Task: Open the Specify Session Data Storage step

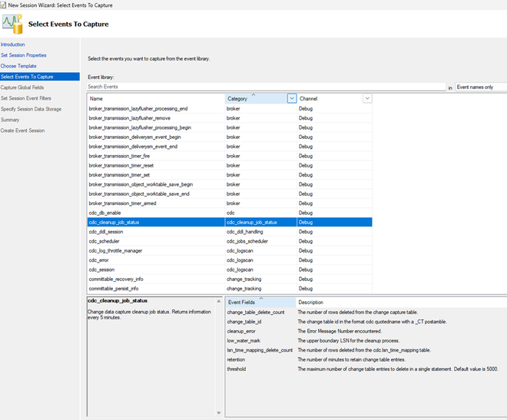Action: (x=31, y=109)
